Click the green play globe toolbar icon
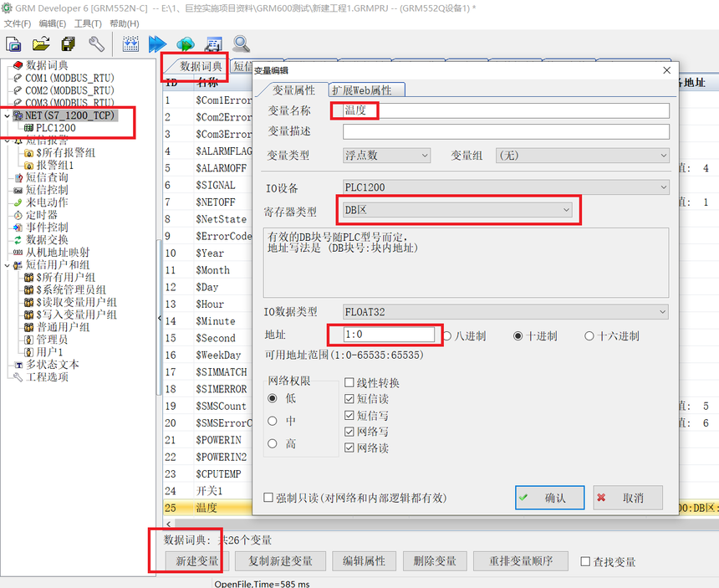 pos(186,44)
